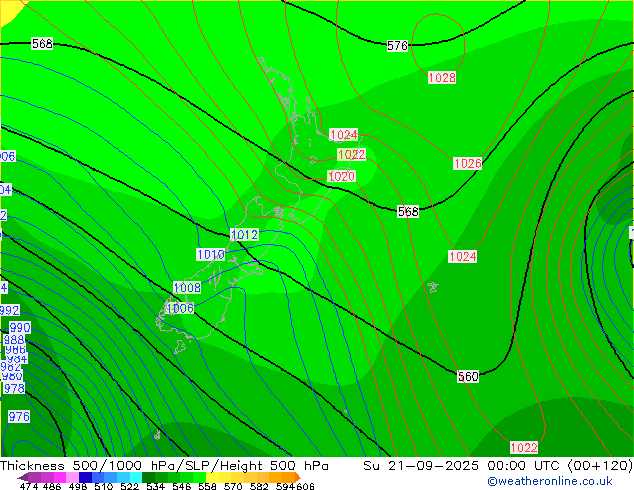Click the blue '1012' isobar label
Image resolution: width=634 pixels, height=490 pixels.
tap(244, 234)
